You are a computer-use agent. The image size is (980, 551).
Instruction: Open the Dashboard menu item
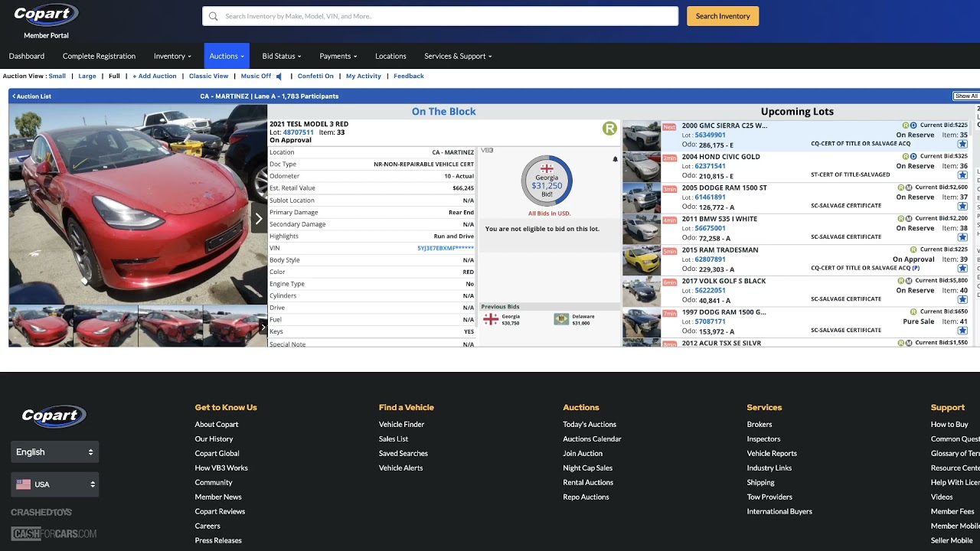[x=27, y=56]
